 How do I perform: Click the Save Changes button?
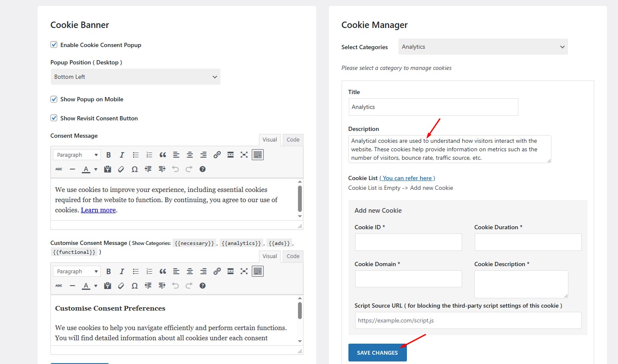point(377,353)
